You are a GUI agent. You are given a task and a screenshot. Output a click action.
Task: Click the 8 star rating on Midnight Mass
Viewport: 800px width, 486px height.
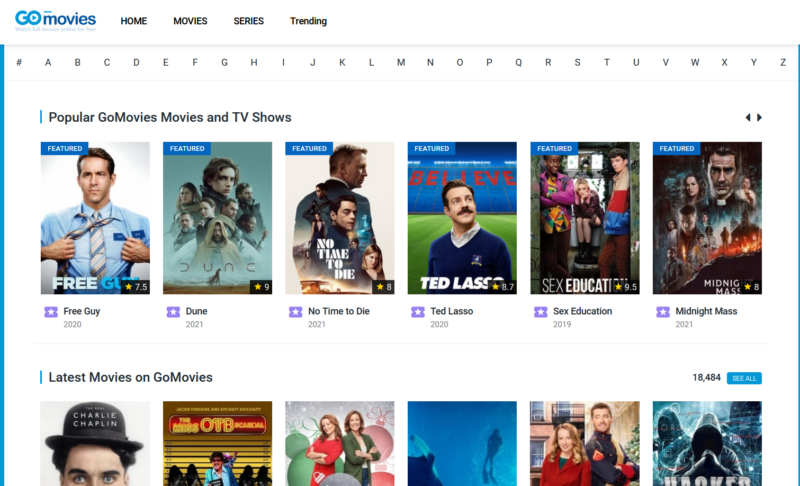[751, 287]
